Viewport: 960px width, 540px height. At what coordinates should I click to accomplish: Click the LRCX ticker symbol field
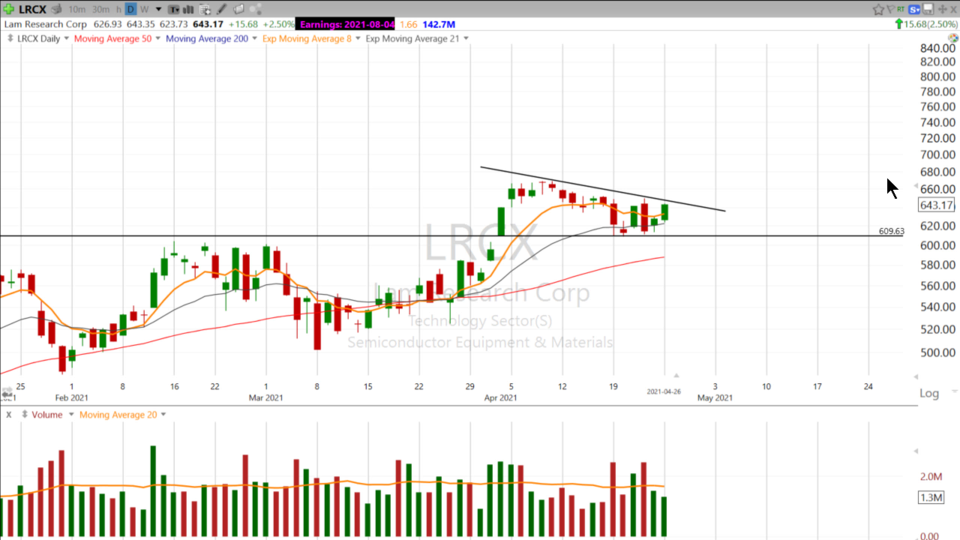point(32,9)
